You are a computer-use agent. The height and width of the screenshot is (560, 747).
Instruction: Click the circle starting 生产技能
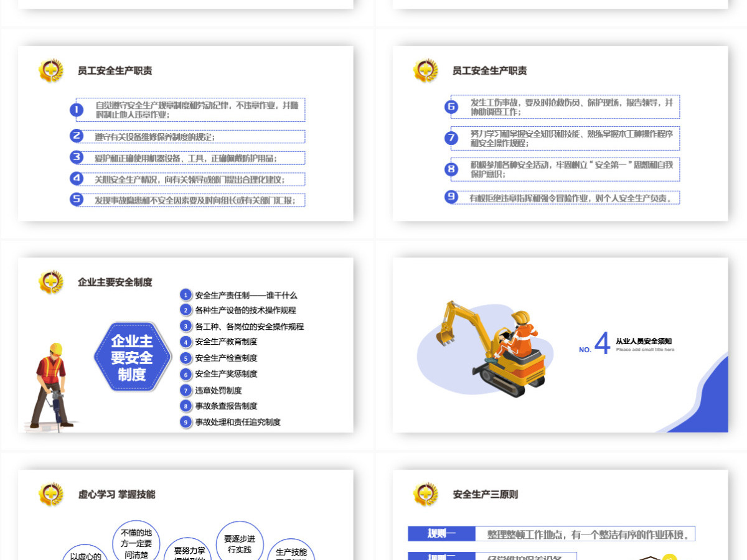click(x=291, y=549)
